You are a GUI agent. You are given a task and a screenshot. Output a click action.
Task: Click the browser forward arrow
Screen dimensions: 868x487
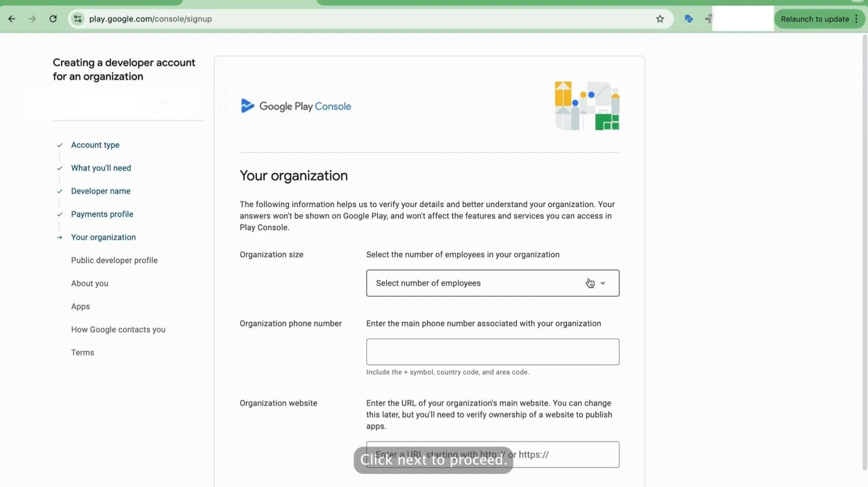(x=32, y=18)
